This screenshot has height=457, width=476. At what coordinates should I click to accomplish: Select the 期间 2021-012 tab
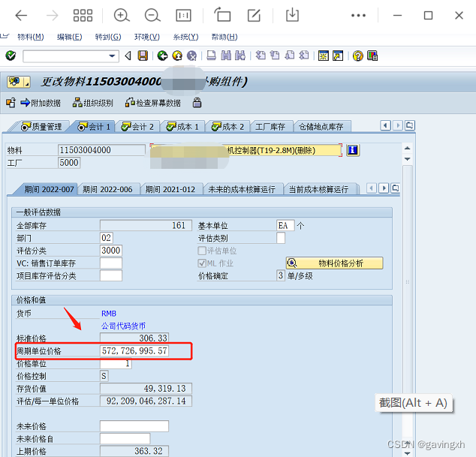[170, 189]
